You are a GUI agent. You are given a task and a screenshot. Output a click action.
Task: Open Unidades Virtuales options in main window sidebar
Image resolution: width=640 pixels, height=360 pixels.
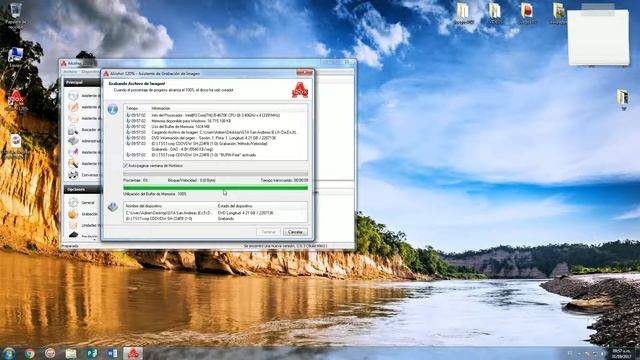click(84, 225)
